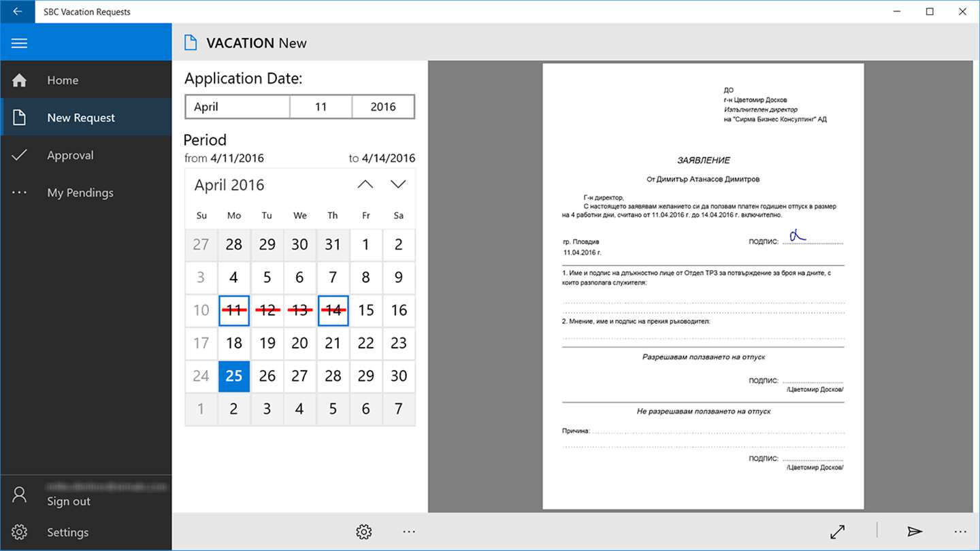Select April 22 on calendar

pyautogui.click(x=366, y=343)
